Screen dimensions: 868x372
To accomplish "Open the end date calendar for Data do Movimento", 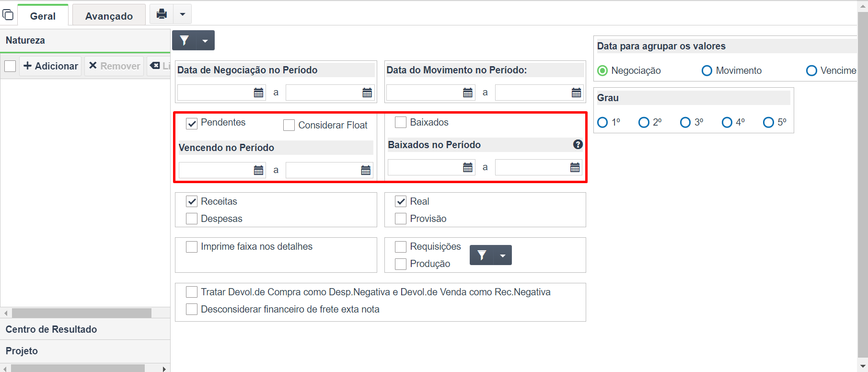I will point(576,93).
